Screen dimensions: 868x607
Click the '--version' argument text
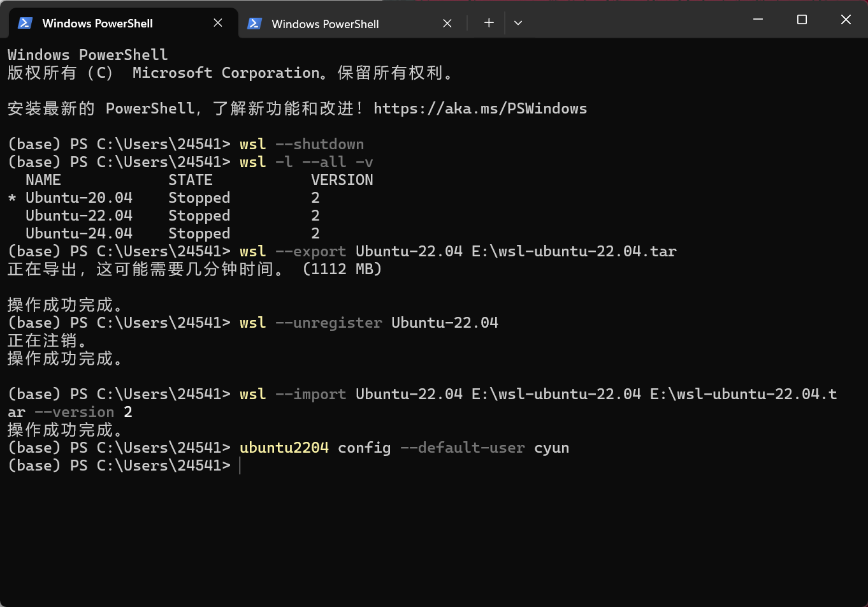75,412
